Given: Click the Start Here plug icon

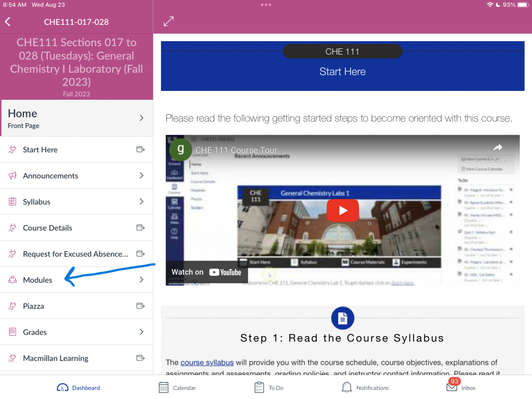Looking at the screenshot, I should [12, 150].
